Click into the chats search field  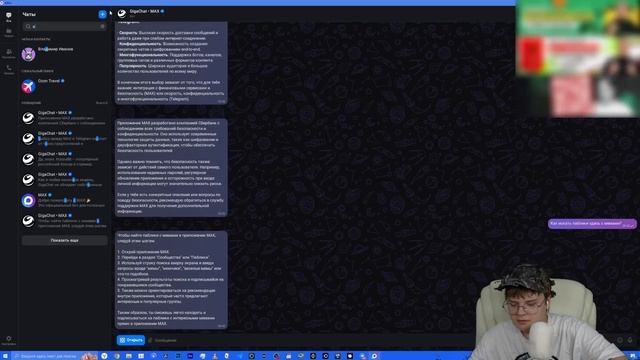64,27
